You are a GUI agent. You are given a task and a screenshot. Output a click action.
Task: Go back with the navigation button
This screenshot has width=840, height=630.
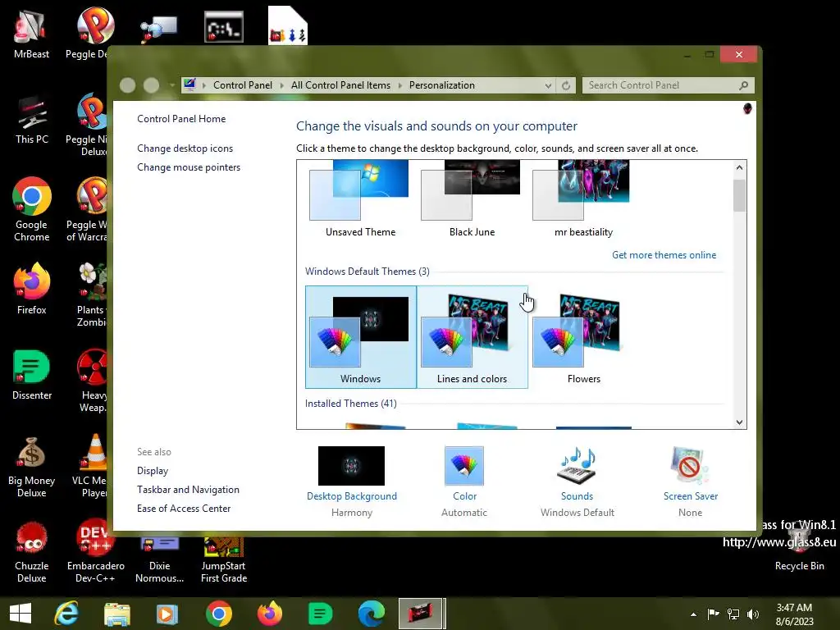point(127,85)
